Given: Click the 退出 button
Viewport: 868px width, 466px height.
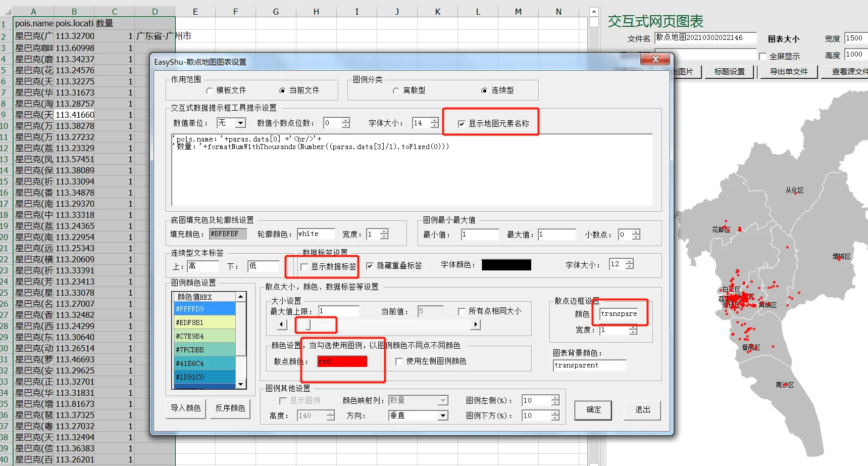Looking at the screenshot, I should (642, 410).
